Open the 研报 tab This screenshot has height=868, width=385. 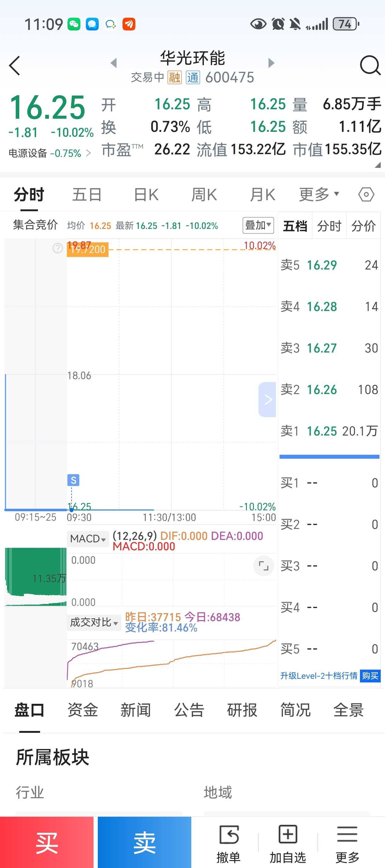coord(242,710)
